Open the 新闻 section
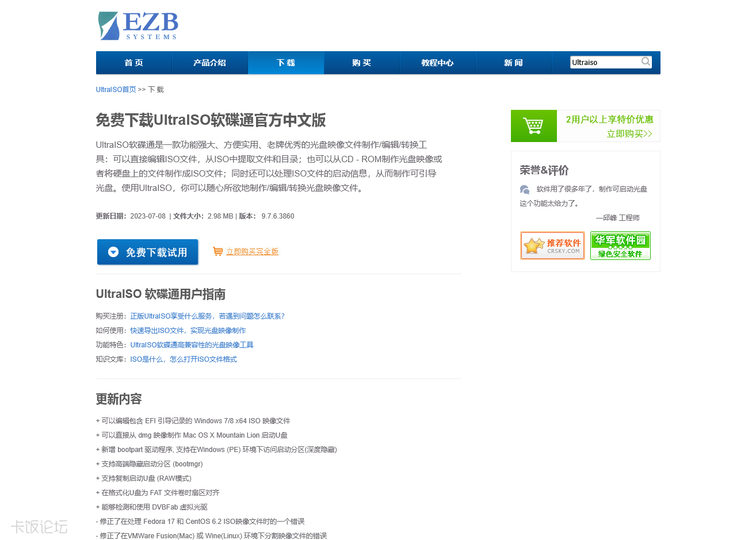756x540 pixels. pos(514,62)
